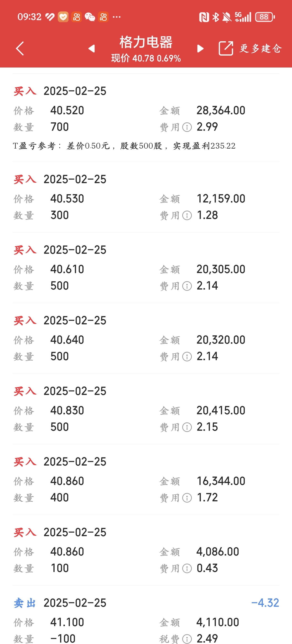Open 更多建仓 link

[x=261, y=48]
